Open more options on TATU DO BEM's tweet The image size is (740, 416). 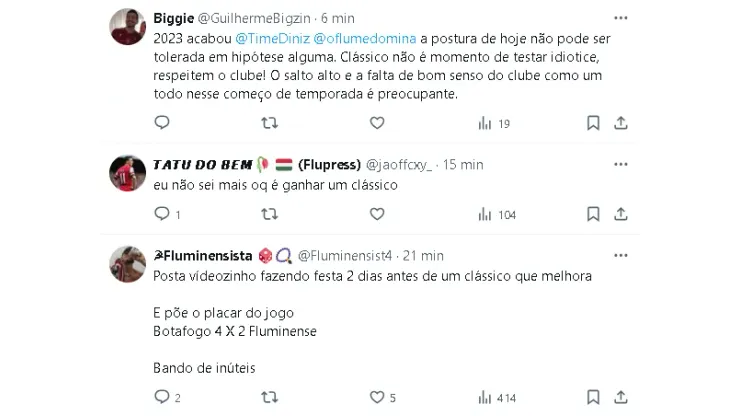click(620, 163)
